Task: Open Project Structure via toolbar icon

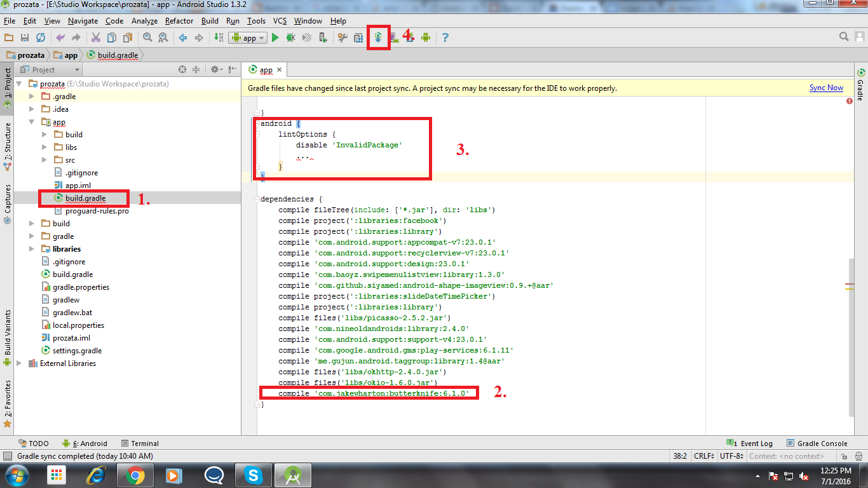Action: 359,37
